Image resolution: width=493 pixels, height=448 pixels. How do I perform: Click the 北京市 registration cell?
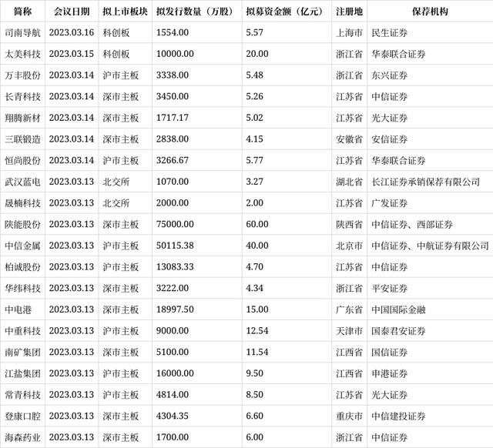pos(349,246)
